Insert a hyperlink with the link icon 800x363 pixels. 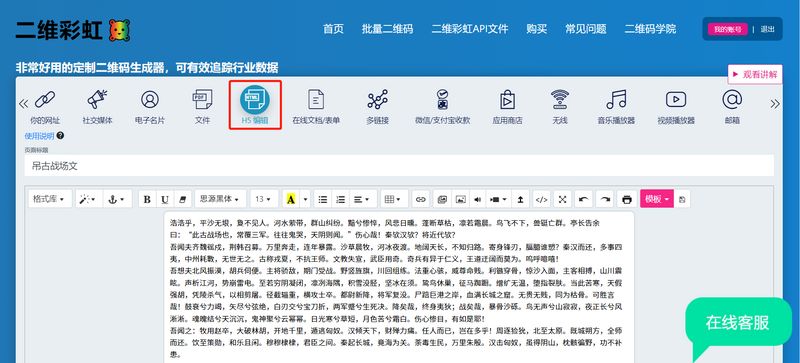coord(420,199)
